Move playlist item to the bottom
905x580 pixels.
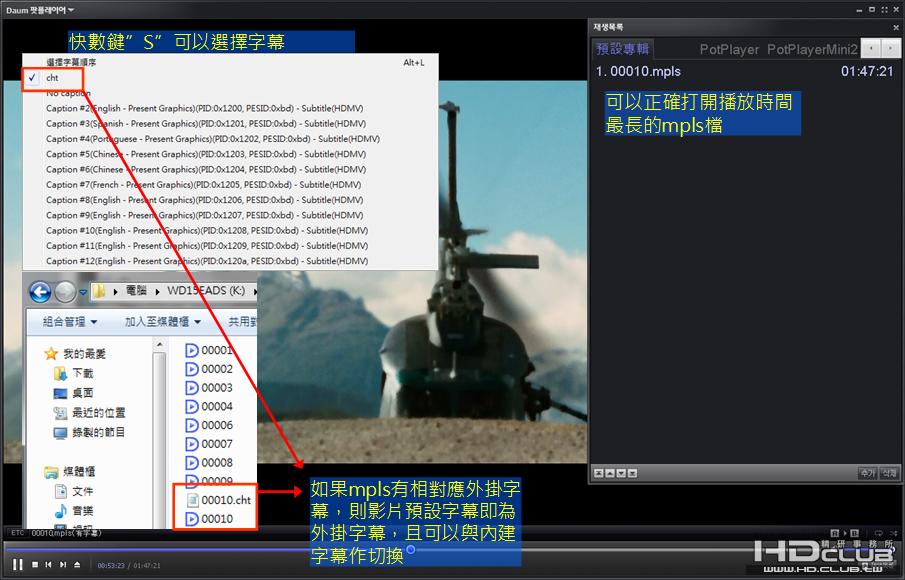click(x=633, y=473)
